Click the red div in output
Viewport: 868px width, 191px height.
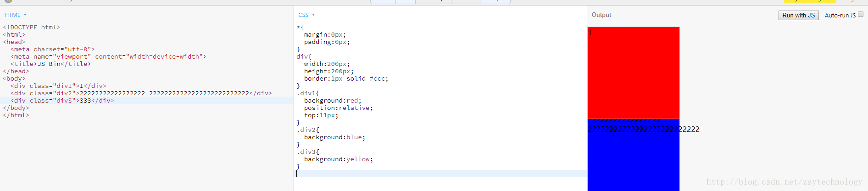[634, 73]
